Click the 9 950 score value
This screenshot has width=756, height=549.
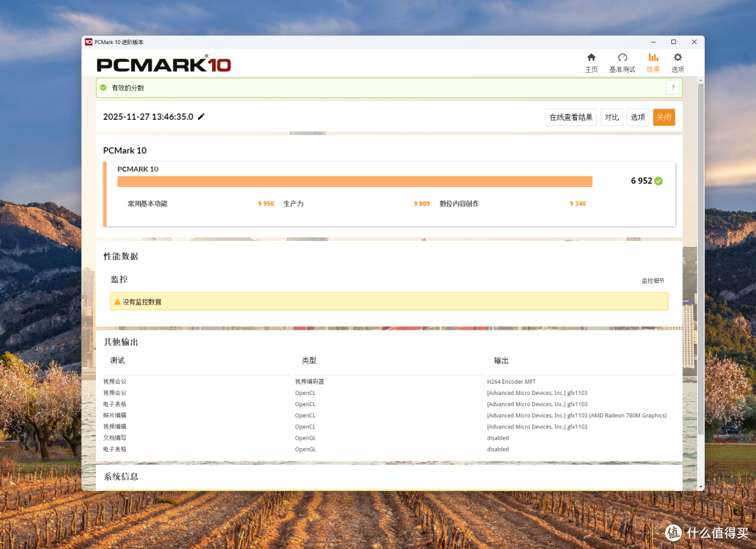click(266, 204)
